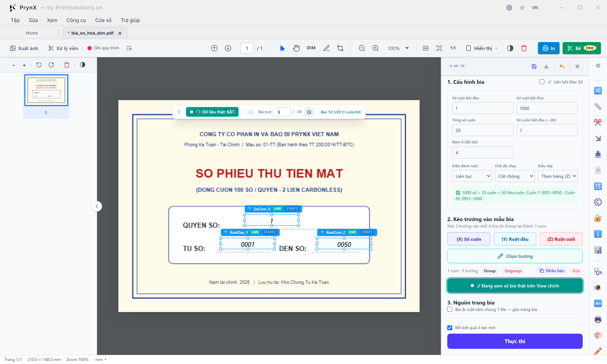The image size is (607, 364).
Task: Rotate thumbnail clockwise
Action: [51, 65]
